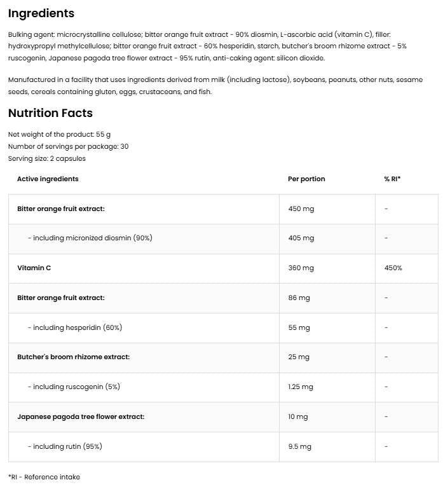This screenshot has height=487, width=448.
Task: Click the 450% reference intake value
Action: click(393, 268)
